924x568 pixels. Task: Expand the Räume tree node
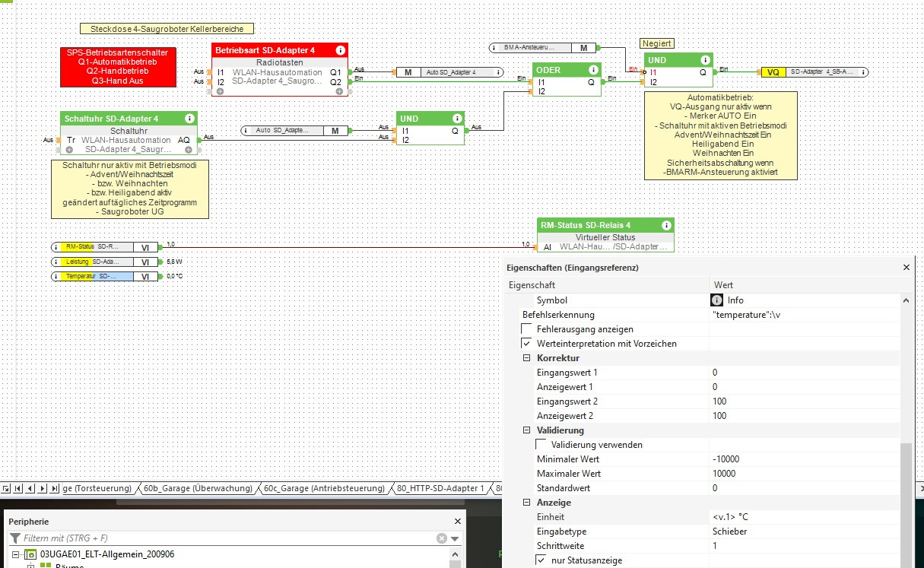click(31, 566)
